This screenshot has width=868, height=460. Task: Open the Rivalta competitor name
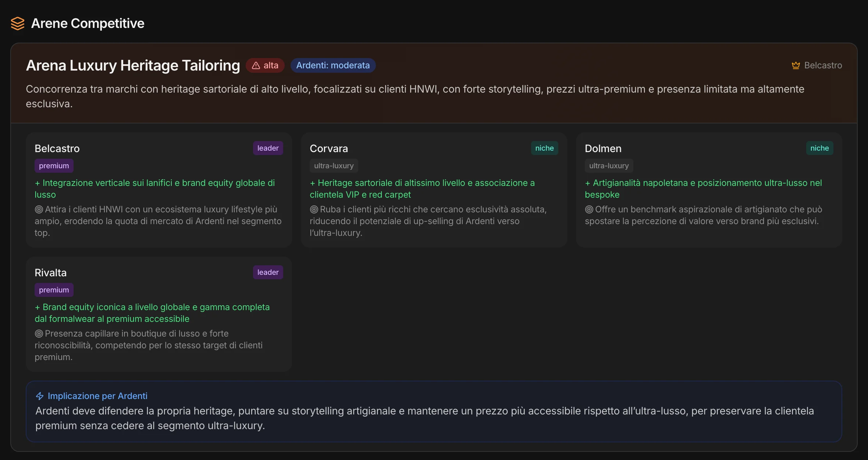51,273
